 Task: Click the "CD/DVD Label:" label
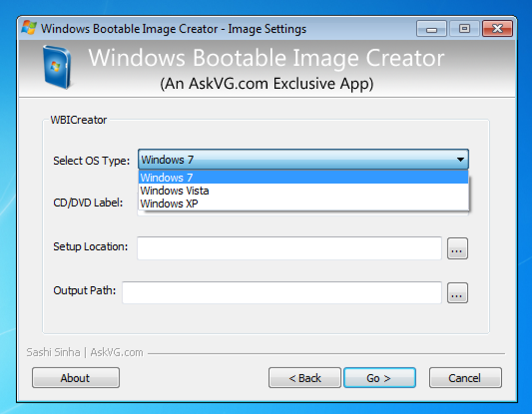point(88,202)
